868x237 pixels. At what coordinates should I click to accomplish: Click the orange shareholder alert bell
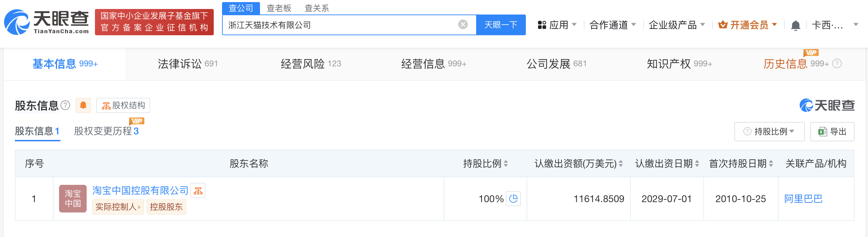[x=83, y=105]
